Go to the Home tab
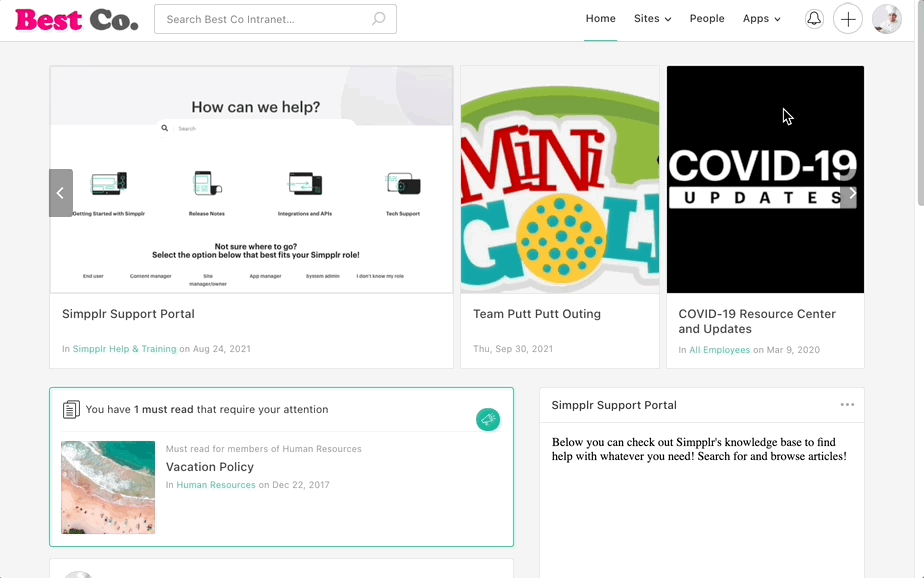The height and width of the screenshot is (578, 924). tap(600, 19)
